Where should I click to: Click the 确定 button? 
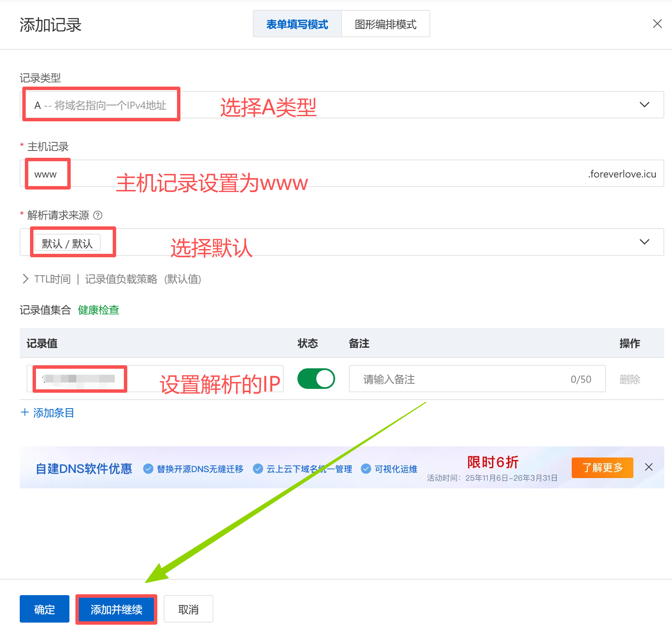pyautogui.click(x=45, y=609)
